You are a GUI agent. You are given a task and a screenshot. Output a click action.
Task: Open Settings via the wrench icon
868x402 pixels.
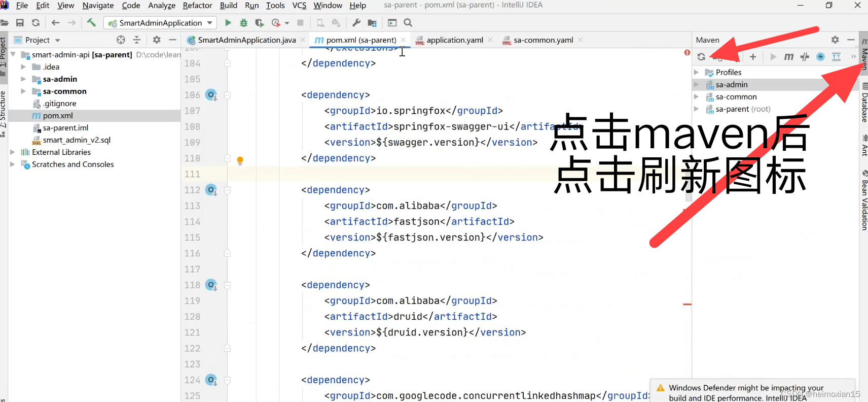356,23
